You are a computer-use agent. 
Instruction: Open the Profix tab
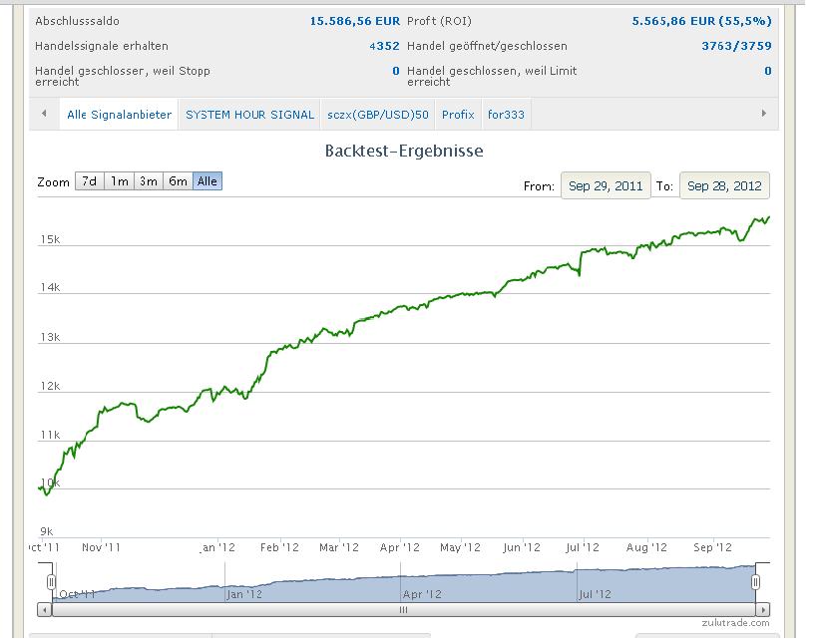pyautogui.click(x=458, y=115)
